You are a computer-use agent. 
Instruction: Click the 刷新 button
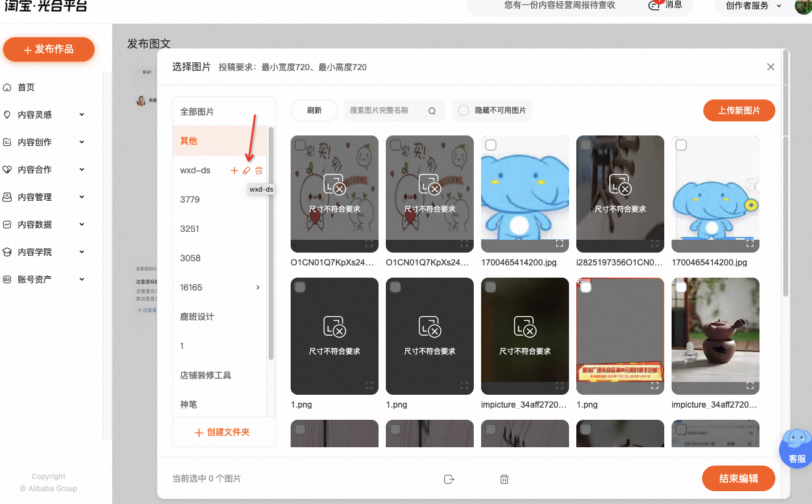pos(314,110)
